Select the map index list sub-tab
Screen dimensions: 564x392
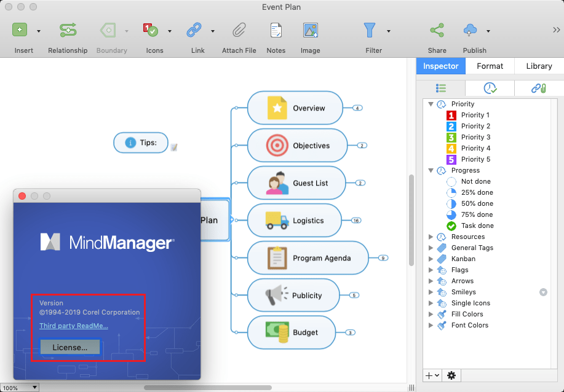440,88
